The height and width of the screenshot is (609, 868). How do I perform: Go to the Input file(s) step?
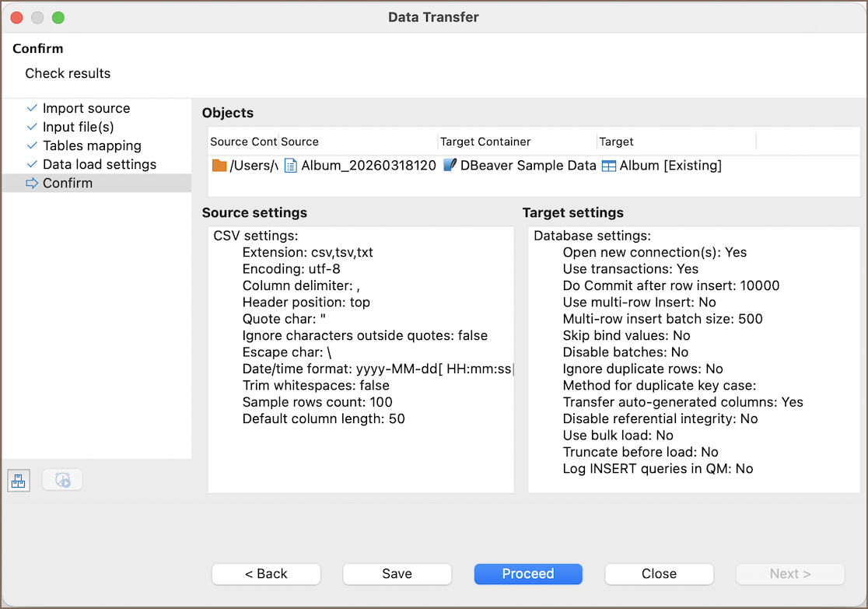coord(78,127)
